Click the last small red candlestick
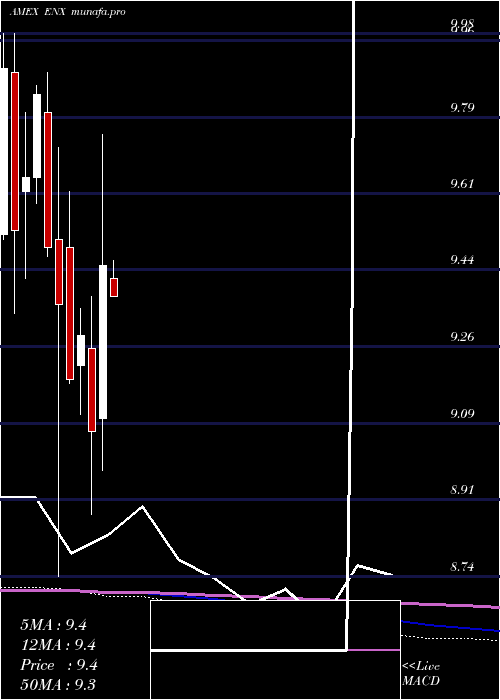Viewport: 500px width, 700px height. click(114, 287)
